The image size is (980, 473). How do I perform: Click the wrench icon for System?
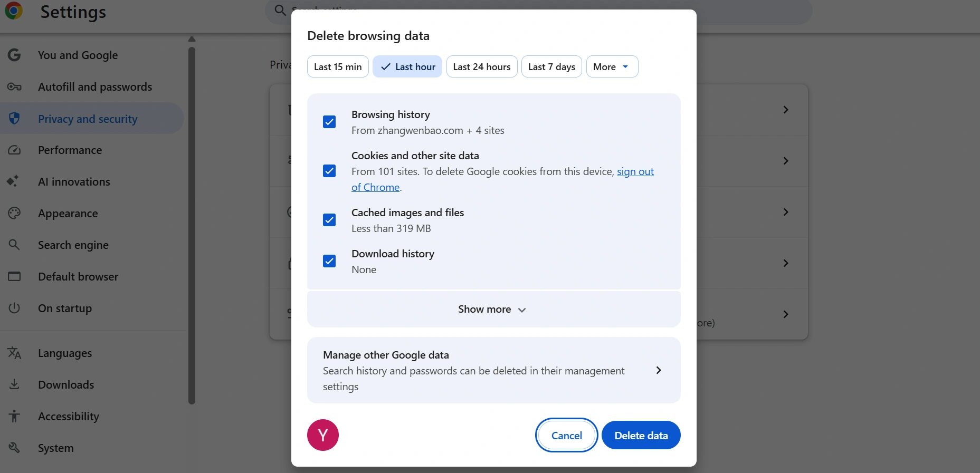point(14,448)
